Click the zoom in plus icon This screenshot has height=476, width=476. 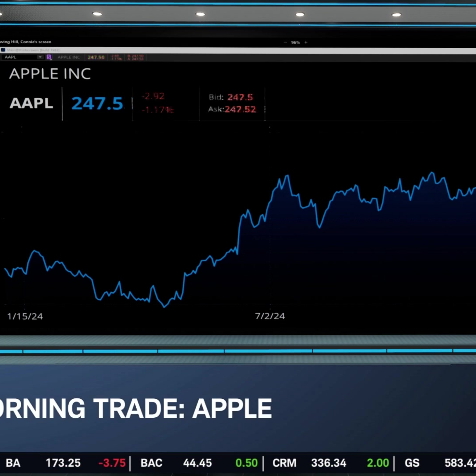pyautogui.click(x=306, y=42)
